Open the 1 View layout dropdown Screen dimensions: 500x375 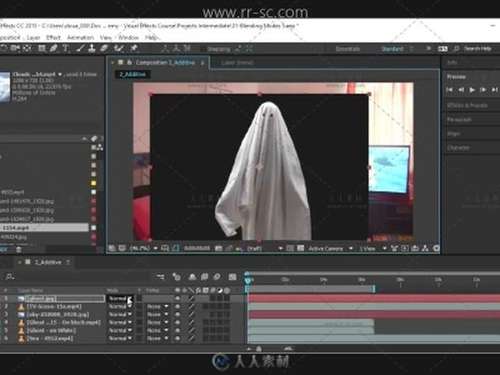click(372, 248)
